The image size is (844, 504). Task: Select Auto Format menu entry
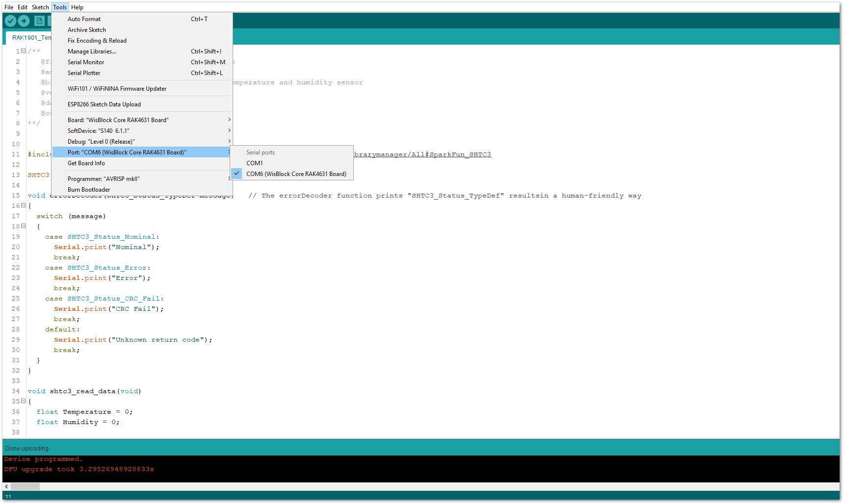142,19
